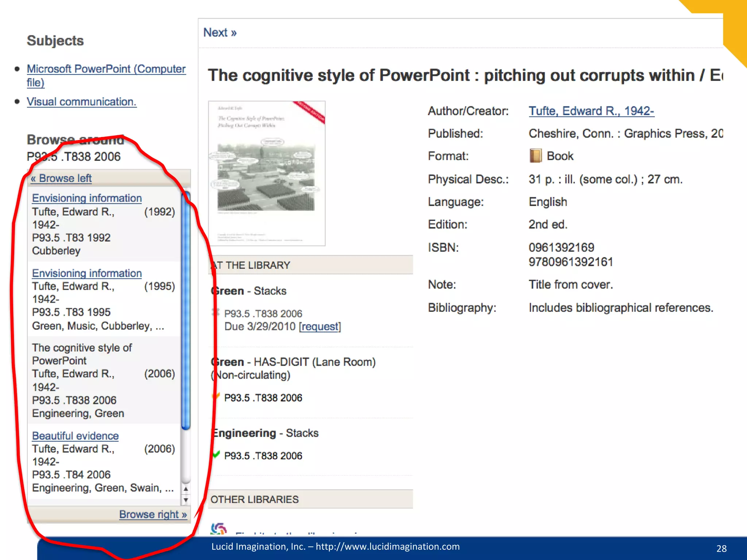This screenshot has height=560, width=747.
Task: Open author Tufte, Edward R., 1942- link
Action: click(x=591, y=111)
